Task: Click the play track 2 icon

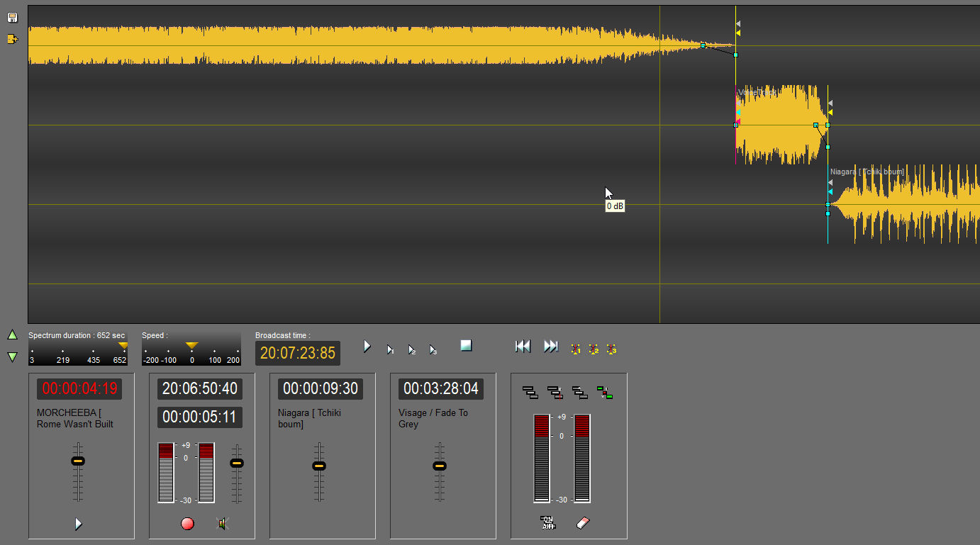Action: (x=411, y=349)
